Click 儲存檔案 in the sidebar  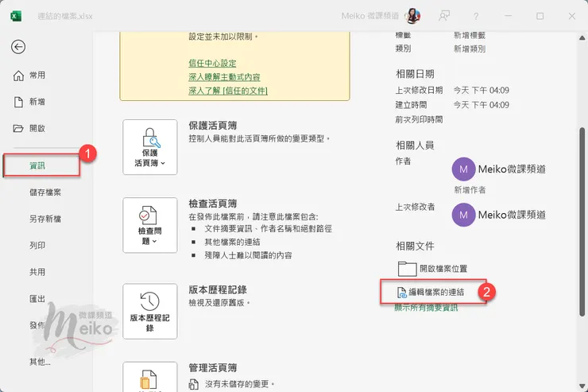(x=45, y=192)
